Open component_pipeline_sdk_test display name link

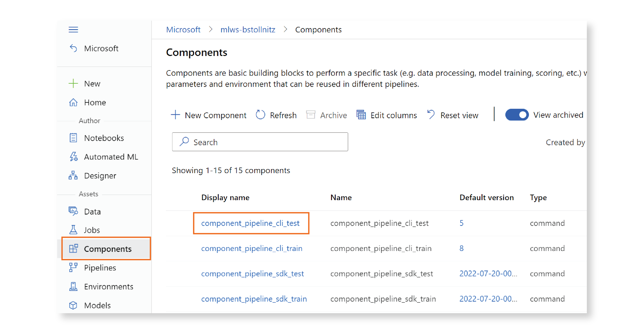click(x=252, y=274)
